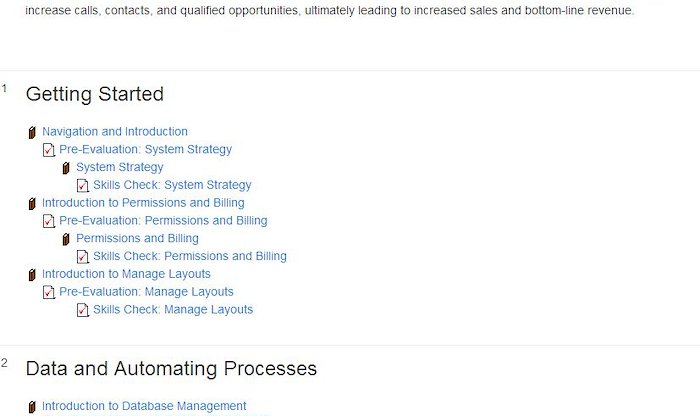Click the quiz icon beside Skills Check: Permissions and Billing

point(83,257)
